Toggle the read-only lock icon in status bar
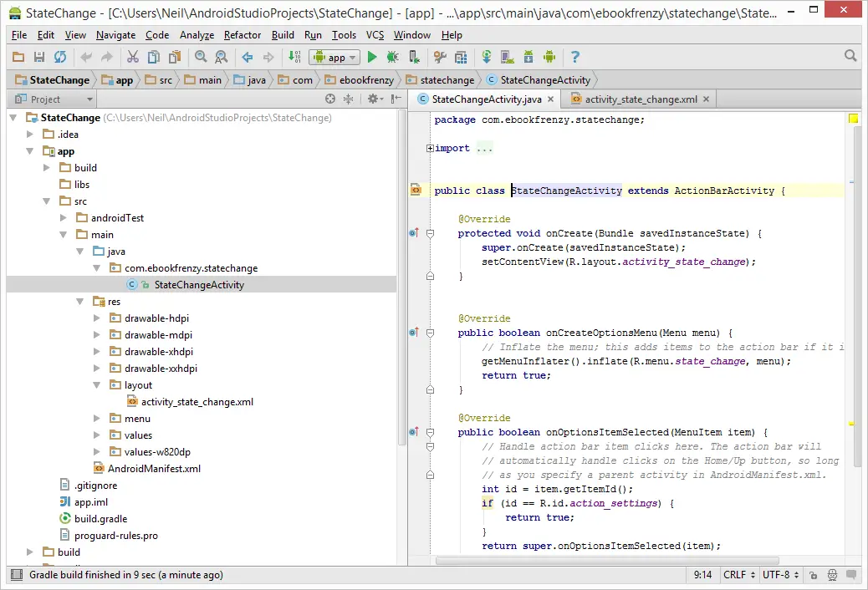The width and height of the screenshot is (868, 590). (813, 575)
